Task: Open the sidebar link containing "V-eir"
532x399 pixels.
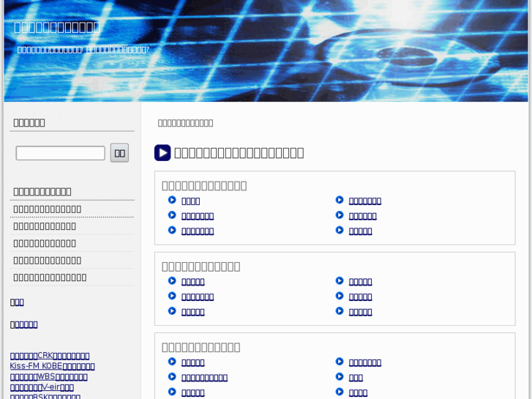Action: pos(42,387)
